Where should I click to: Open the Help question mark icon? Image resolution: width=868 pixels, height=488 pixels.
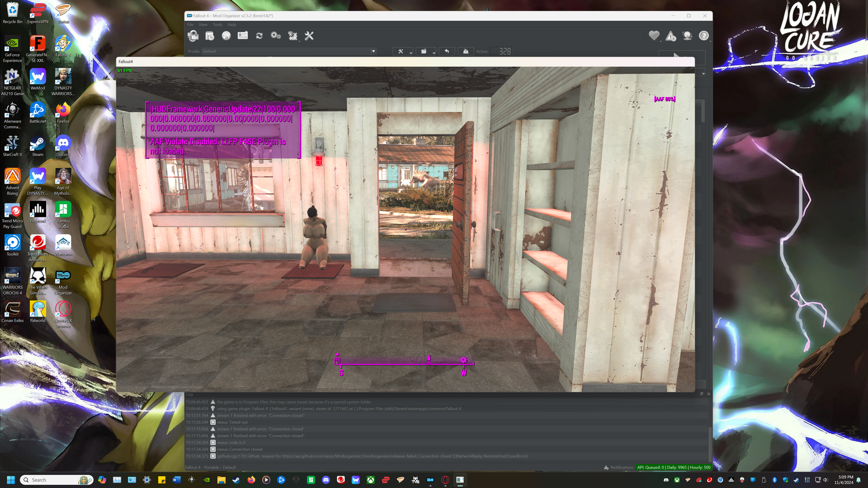pyautogui.click(x=704, y=36)
